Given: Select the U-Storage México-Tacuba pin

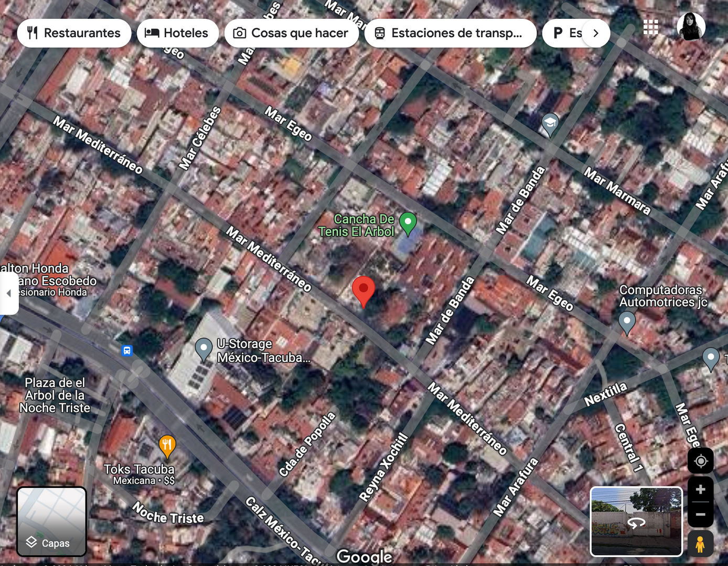Looking at the screenshot, I should point(204,350).
